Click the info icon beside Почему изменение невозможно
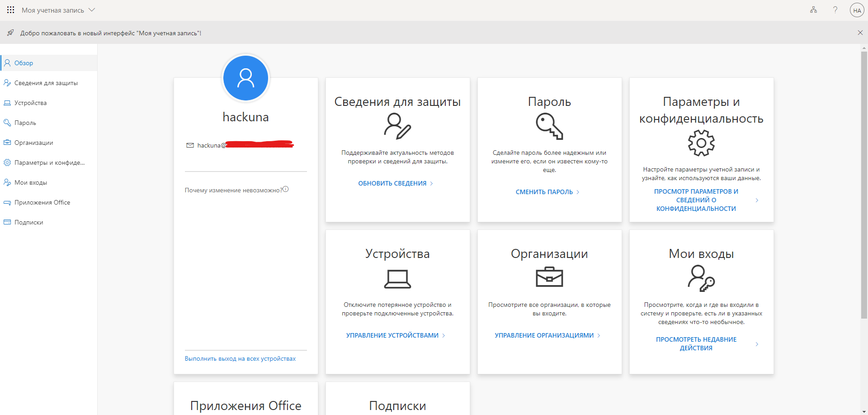The width and height of the screenshot is (868, 415). coord(285,189)
